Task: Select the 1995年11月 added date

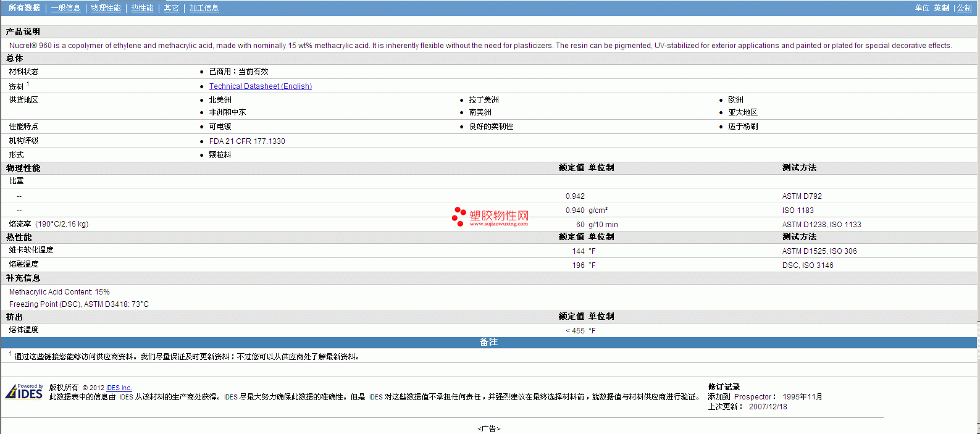Action: tap(802, 397)
